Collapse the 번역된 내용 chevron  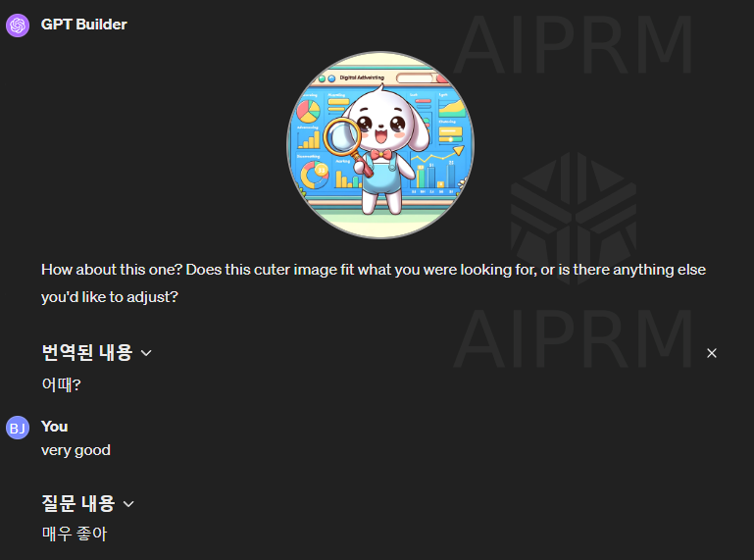click(x=146, y=353)
